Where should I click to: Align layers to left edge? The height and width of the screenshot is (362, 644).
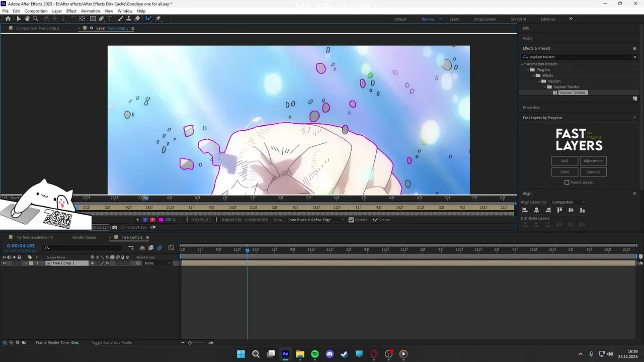point(525,210)
